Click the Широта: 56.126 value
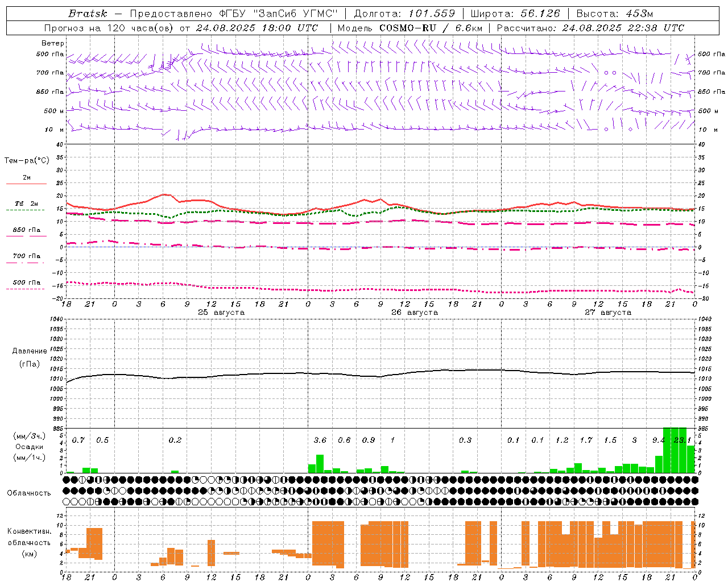 (515, 14)
